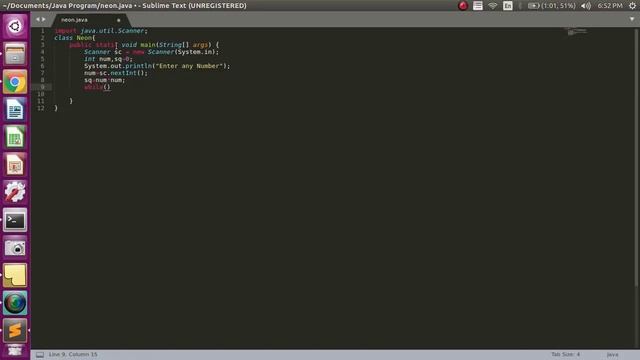
Task: Open LibreOffice Impress from launcher
Action: tap(15, 165)
